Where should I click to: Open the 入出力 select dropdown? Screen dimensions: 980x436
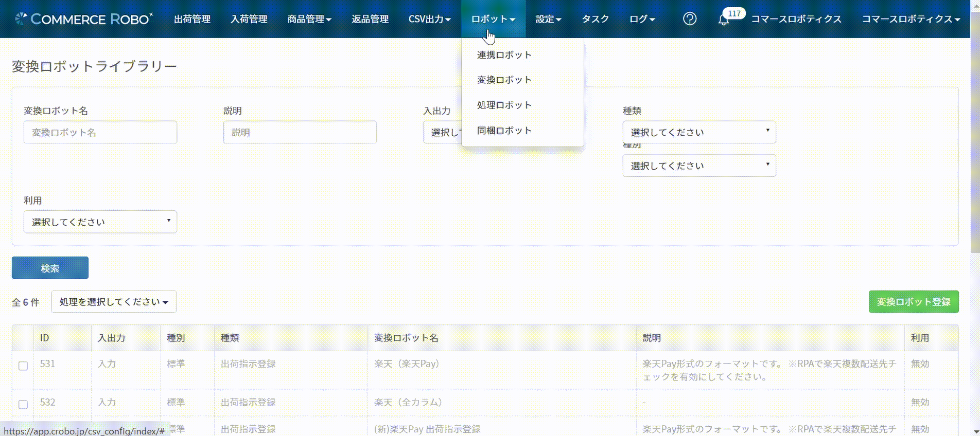pyautogui.click(x=443, y=132)
